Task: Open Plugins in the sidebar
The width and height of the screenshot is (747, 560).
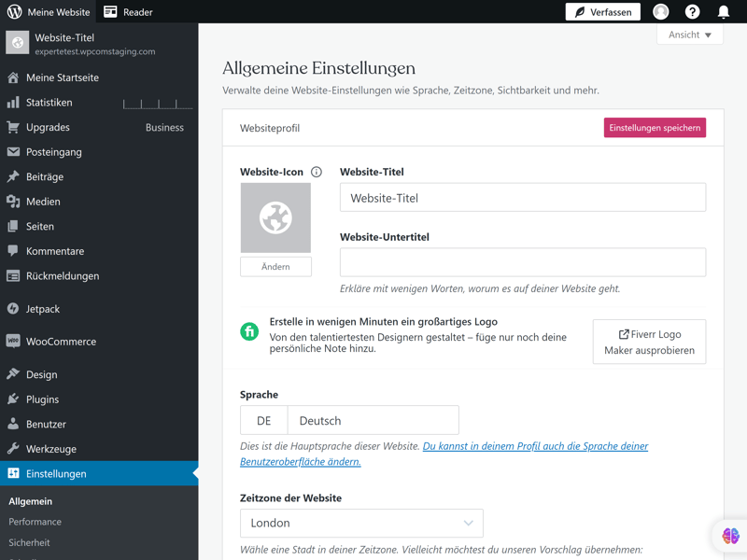Action: 42,399
